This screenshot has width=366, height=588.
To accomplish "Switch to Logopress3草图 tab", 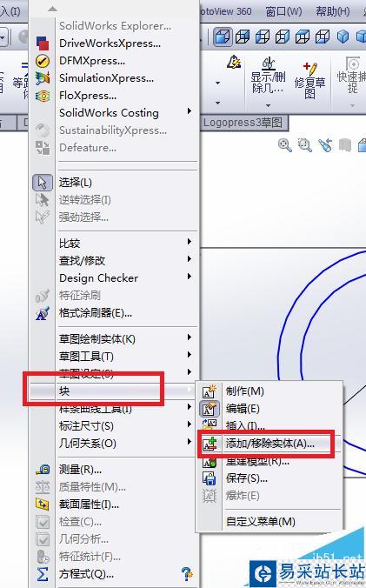I will point(243,123).
